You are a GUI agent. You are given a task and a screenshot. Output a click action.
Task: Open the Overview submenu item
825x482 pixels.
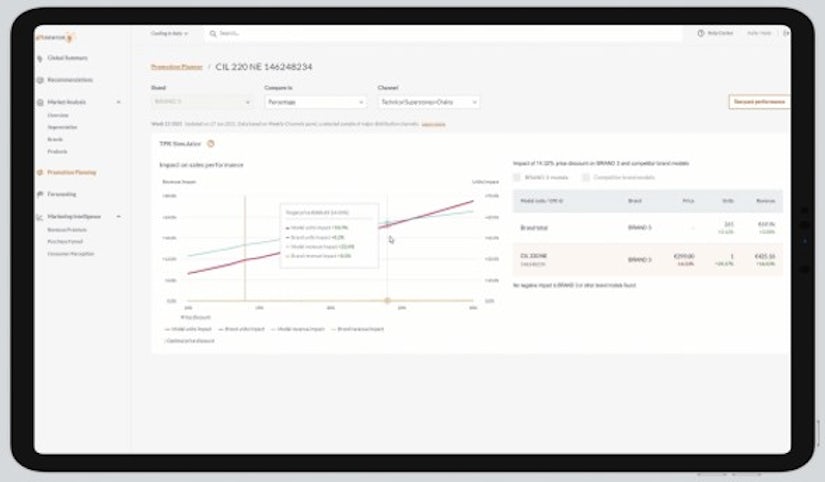[58, 115]
